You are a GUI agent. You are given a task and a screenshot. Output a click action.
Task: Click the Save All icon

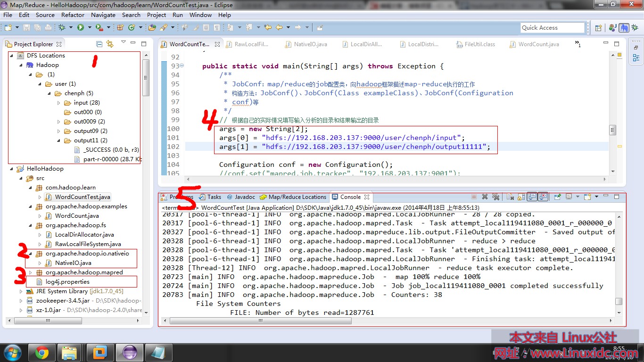click(38, 27)
